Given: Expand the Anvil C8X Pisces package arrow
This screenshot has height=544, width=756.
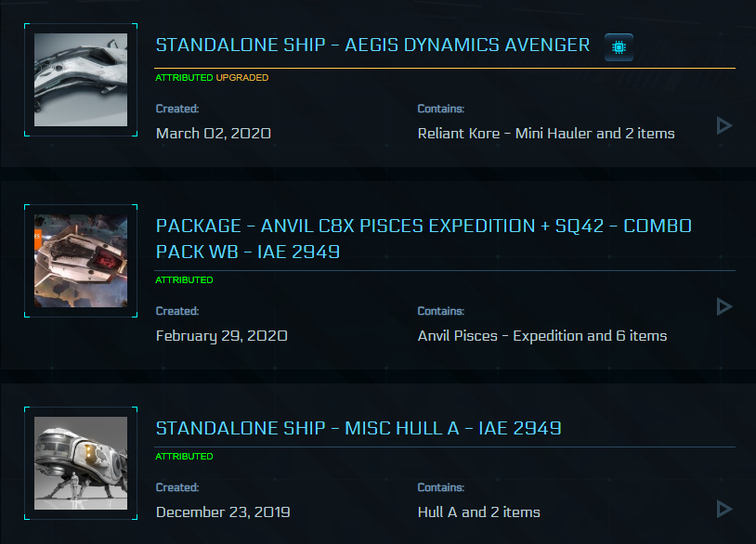Looking at the screenshot, I should (x=724, y=306).
